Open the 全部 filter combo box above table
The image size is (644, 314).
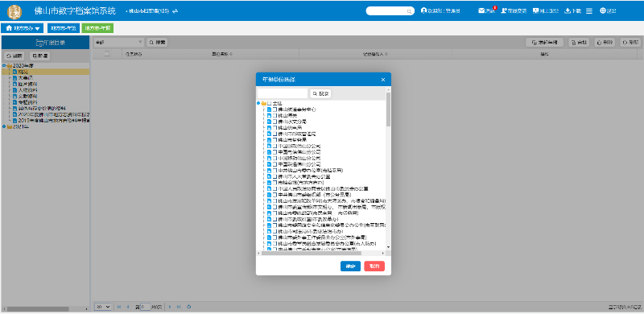(118, 42)
